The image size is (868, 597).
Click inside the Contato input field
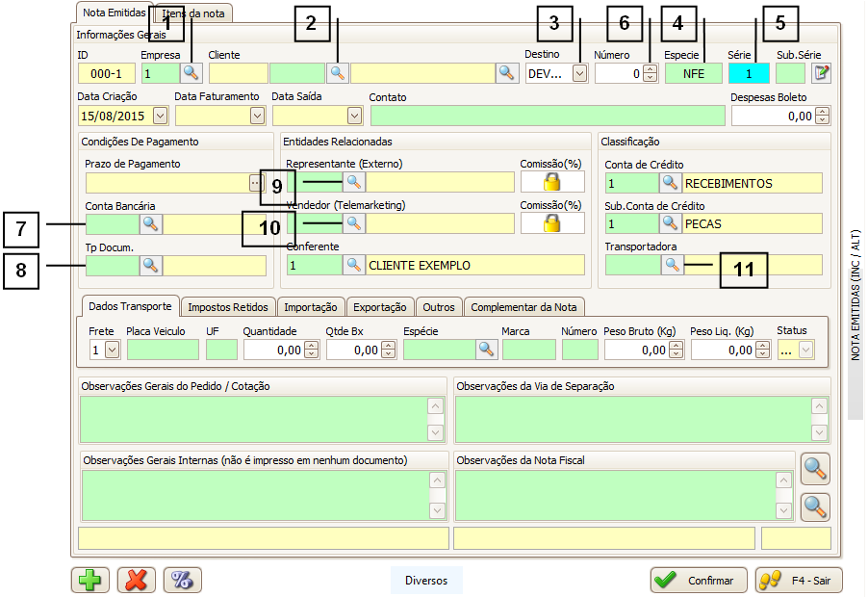pyautogui.click(x=547, y=116)
